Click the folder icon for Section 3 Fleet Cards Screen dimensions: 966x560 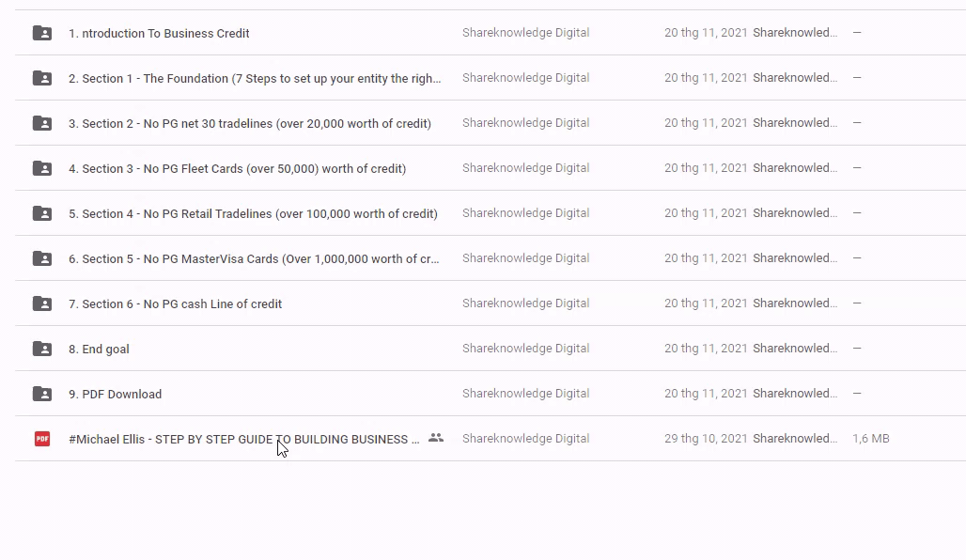[x=42, y=168]
